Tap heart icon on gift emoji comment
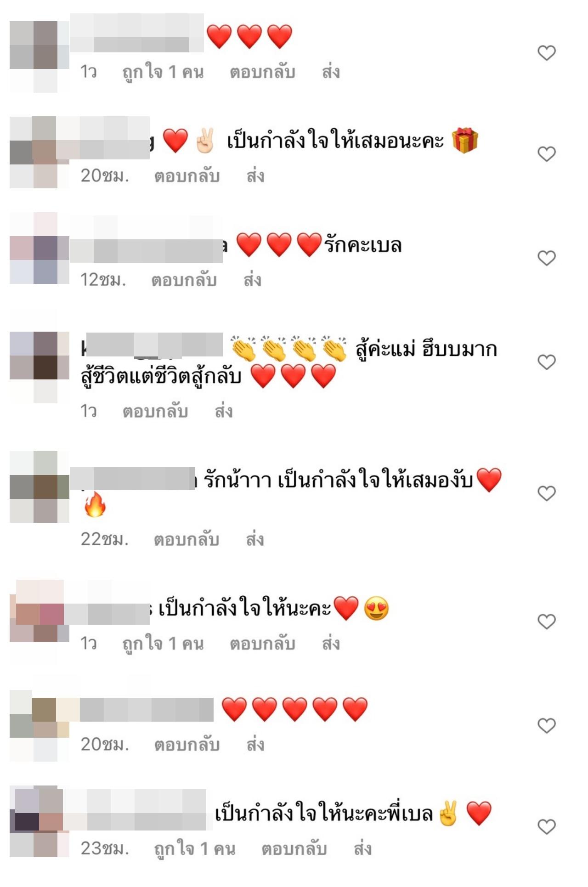This screenshot has height=887, width=588. [547, 154]
